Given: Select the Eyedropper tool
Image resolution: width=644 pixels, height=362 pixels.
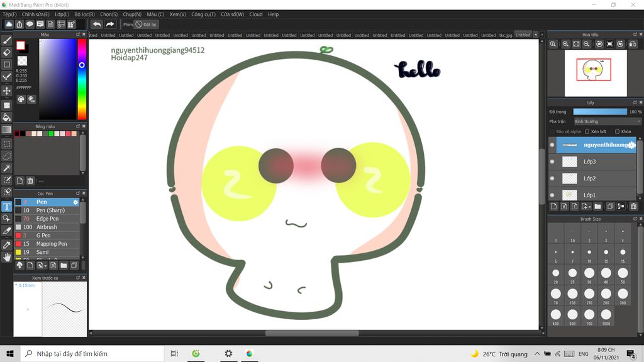Looking at the screenshot, I should pos(6,245).
